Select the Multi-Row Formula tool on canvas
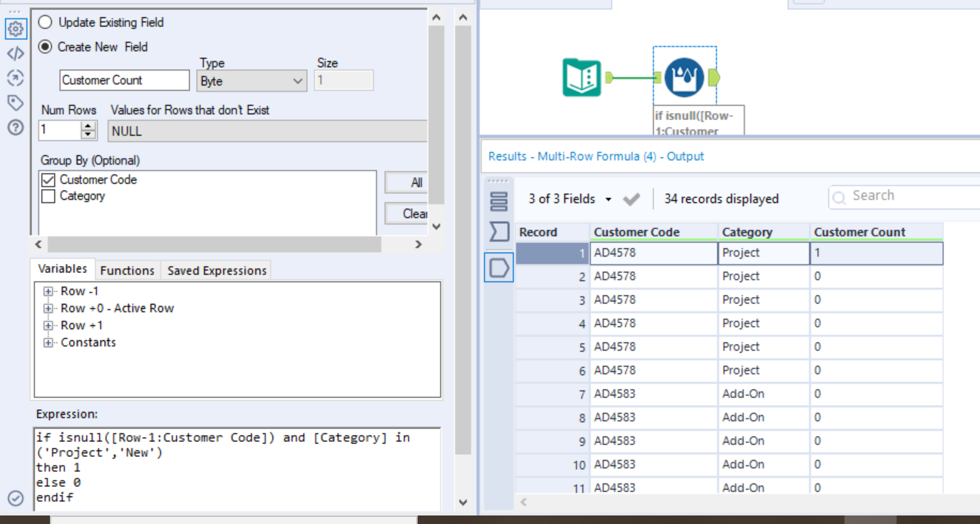 coord(684,78)
